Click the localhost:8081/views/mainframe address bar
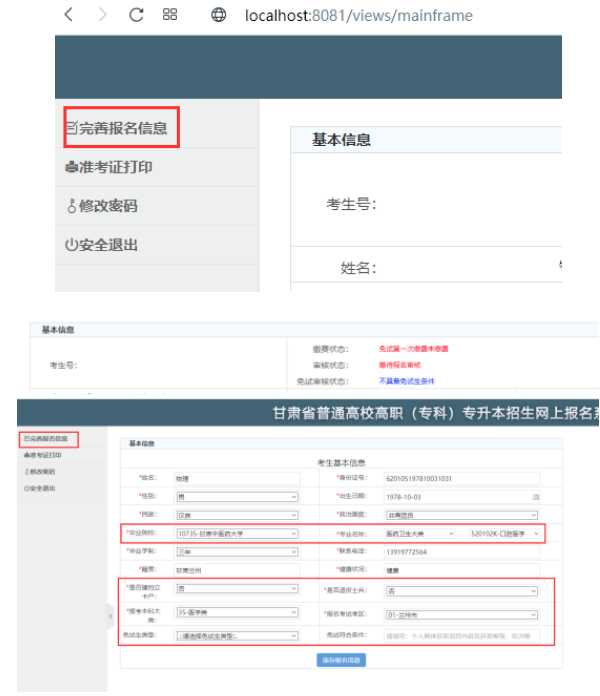The width and height of the screenshot is (600, 696). (359, 16)
